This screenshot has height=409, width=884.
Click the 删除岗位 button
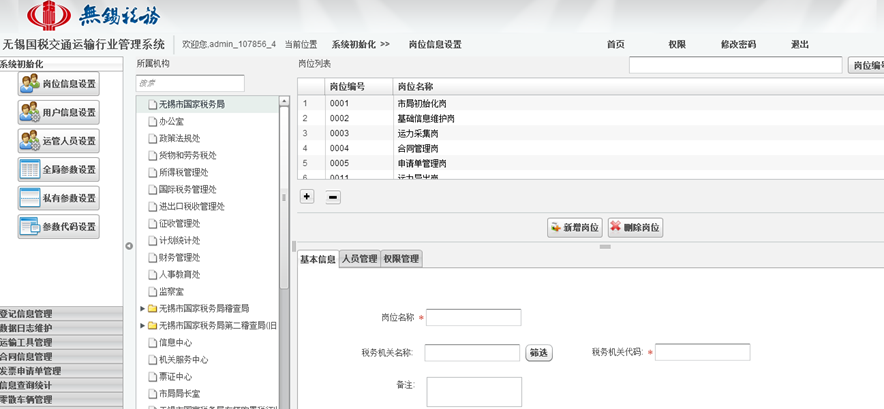pos(635,228)
